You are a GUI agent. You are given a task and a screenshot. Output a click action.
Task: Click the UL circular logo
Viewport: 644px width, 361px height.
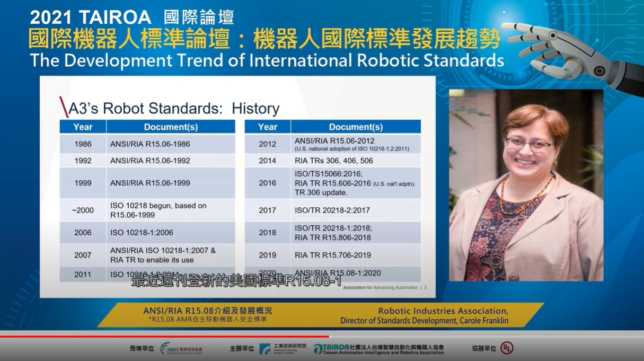point(507,348)
